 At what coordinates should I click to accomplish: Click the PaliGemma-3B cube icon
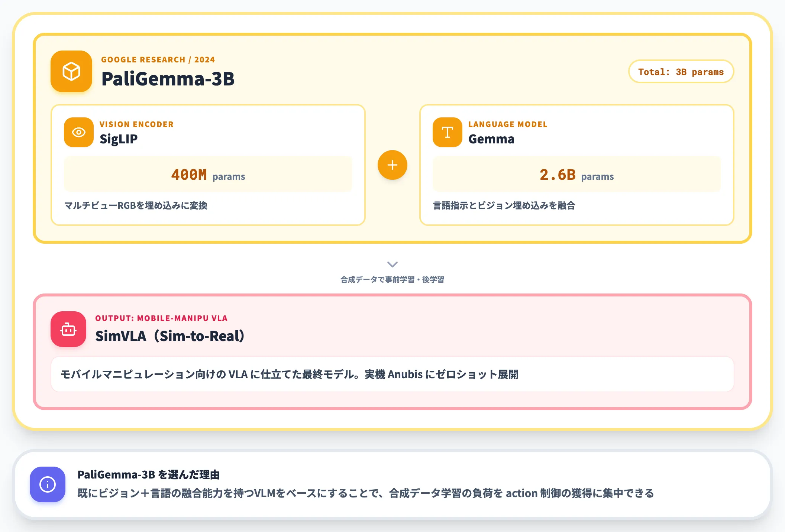click(x=71, y=71)
